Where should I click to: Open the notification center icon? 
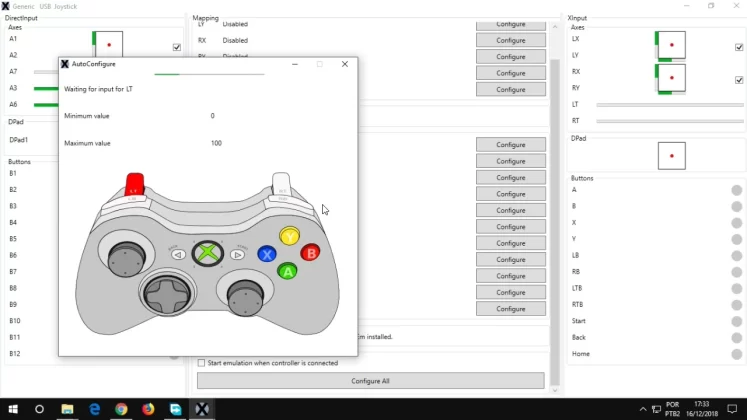click(732, 409)
